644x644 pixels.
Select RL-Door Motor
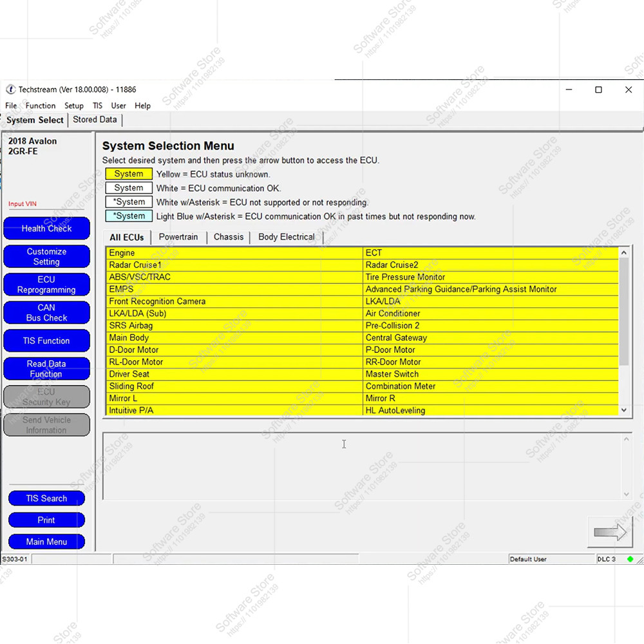coord(234,362)
